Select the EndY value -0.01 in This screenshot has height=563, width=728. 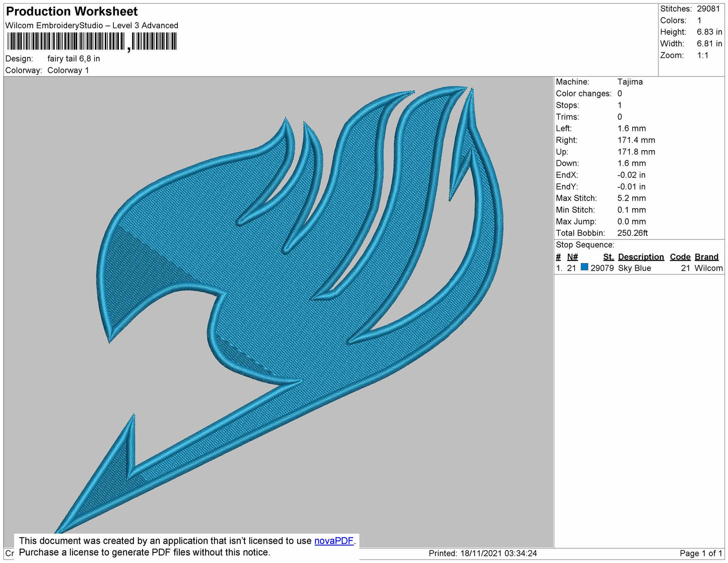click(x=631, y=186)
